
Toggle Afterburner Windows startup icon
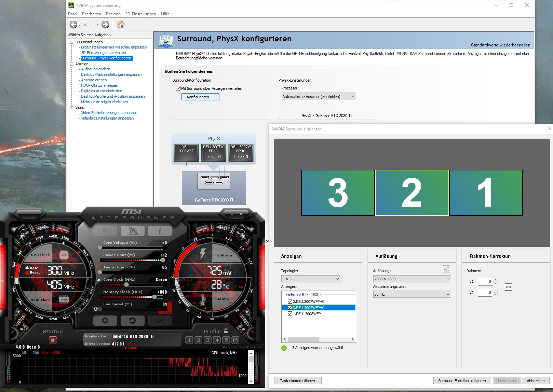pyautogui.click(x=53, y=340)
